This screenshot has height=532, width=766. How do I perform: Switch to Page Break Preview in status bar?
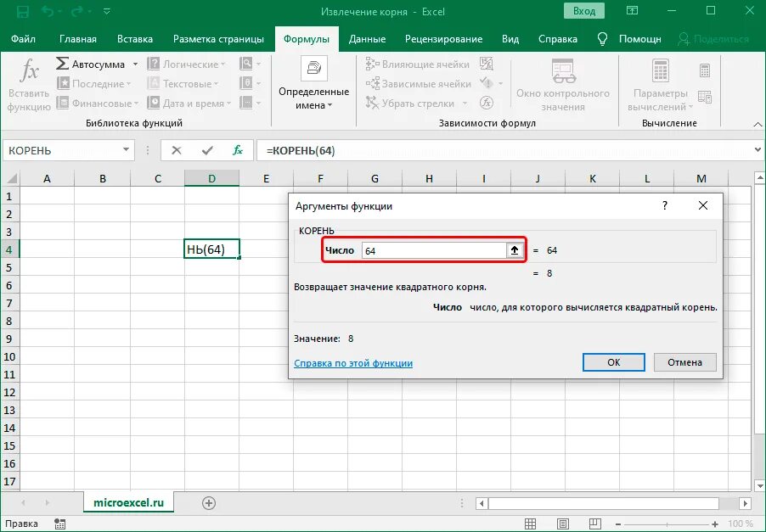point(594,524)
